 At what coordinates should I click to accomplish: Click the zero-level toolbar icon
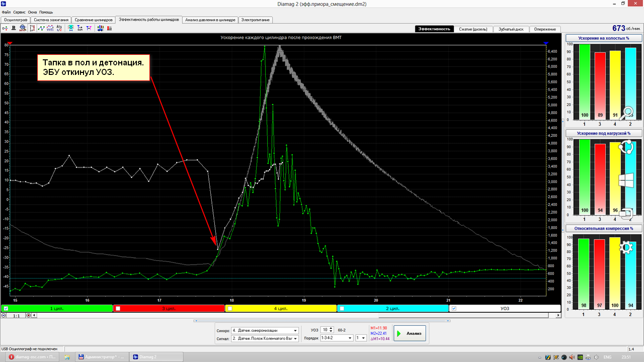(5, 28)
